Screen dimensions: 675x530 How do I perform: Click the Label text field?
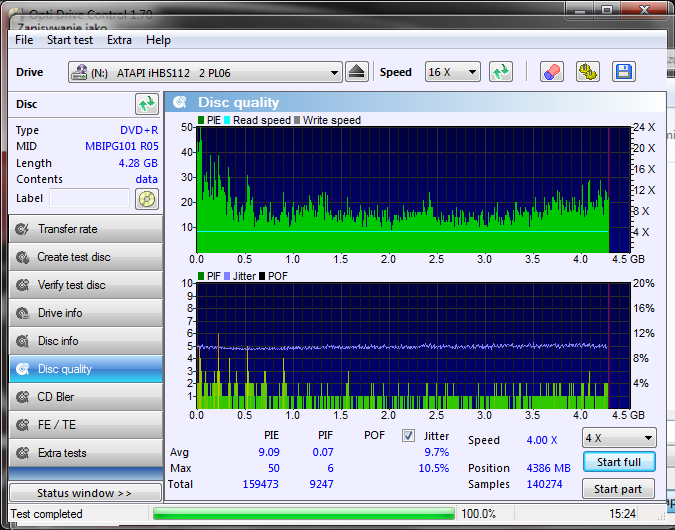tap(89, 198)
